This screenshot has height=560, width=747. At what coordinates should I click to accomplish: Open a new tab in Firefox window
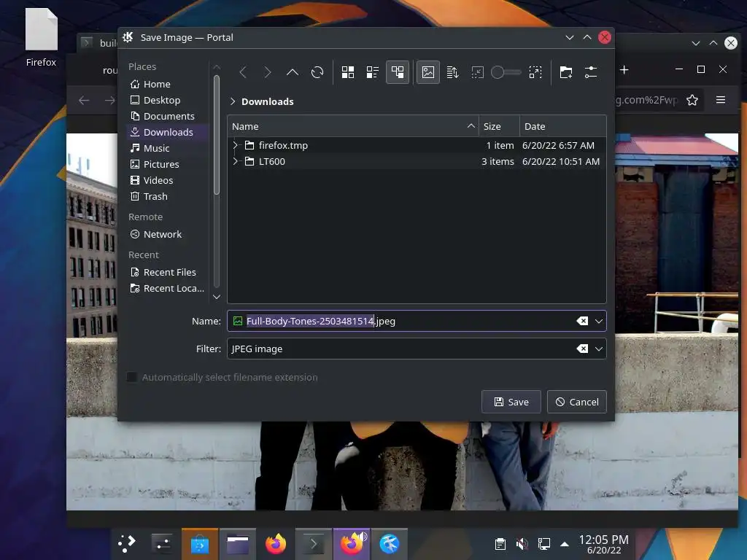click(x=624, y=70)
